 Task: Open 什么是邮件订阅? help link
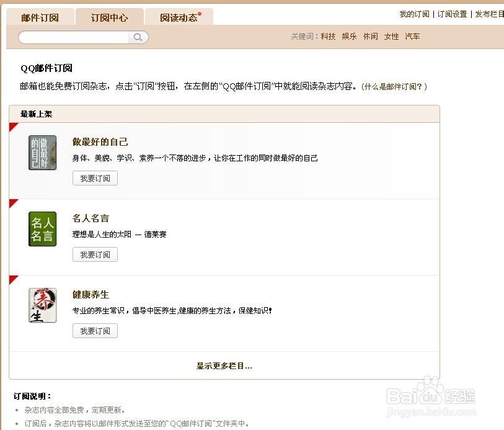[x=394, y=86]
